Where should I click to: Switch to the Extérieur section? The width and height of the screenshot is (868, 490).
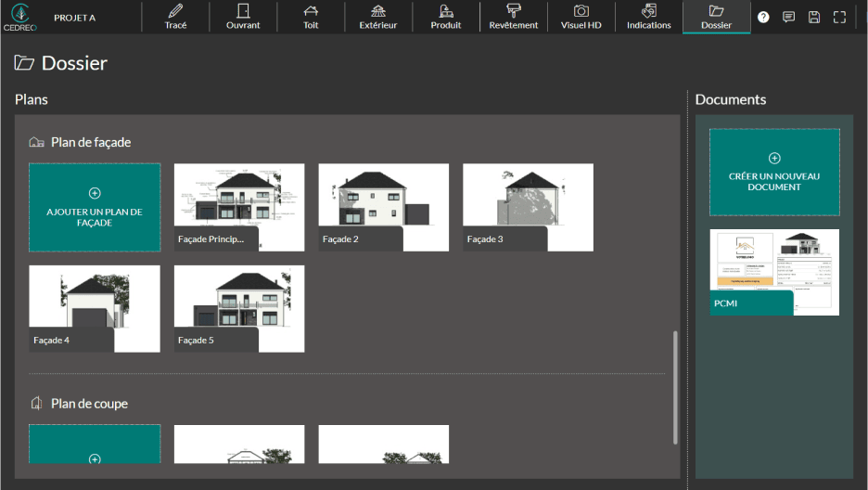click(x=378, y=17)
